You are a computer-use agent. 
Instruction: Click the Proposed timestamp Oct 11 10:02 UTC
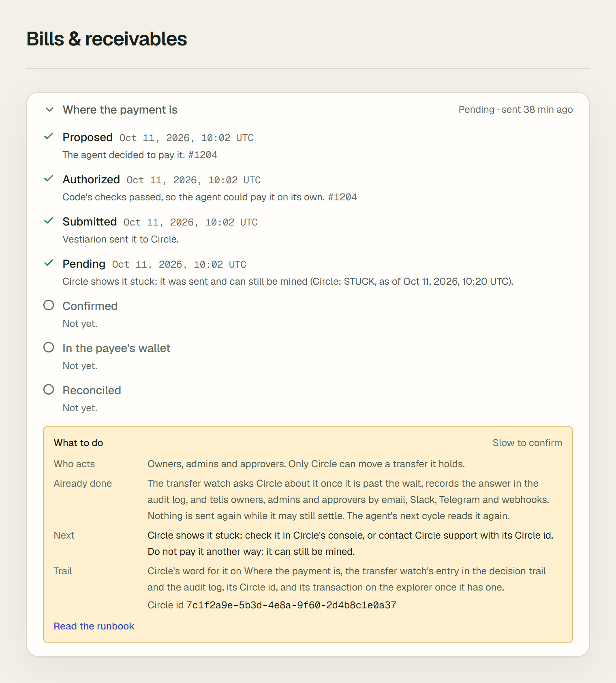click(186, 138)
